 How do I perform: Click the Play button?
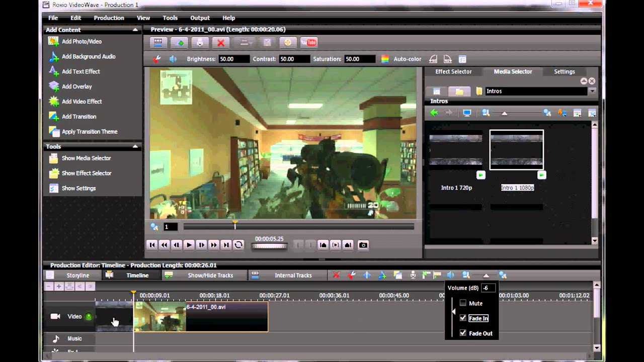click(x=189, y=245)
